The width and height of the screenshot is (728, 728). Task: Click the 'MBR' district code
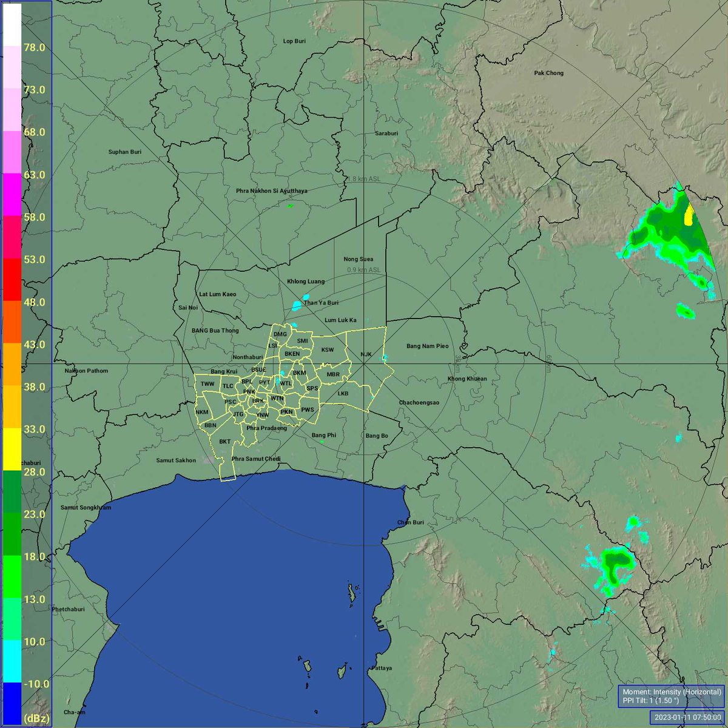[333, 374]
